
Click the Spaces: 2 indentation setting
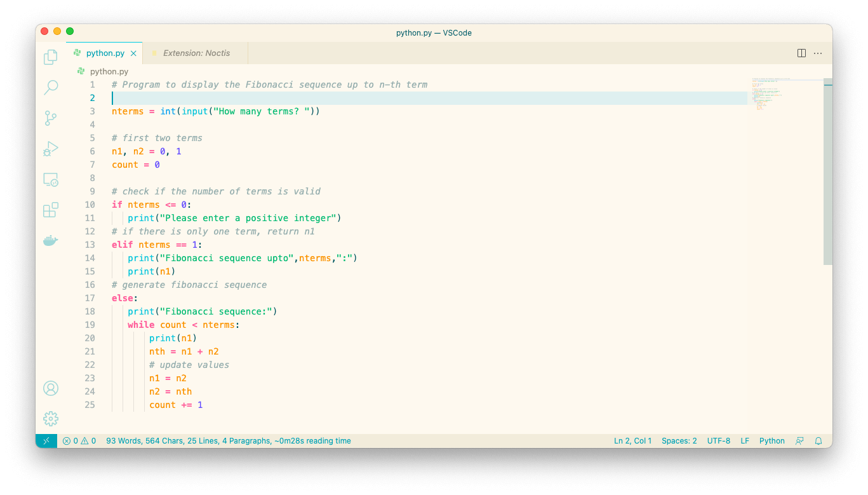679,441
